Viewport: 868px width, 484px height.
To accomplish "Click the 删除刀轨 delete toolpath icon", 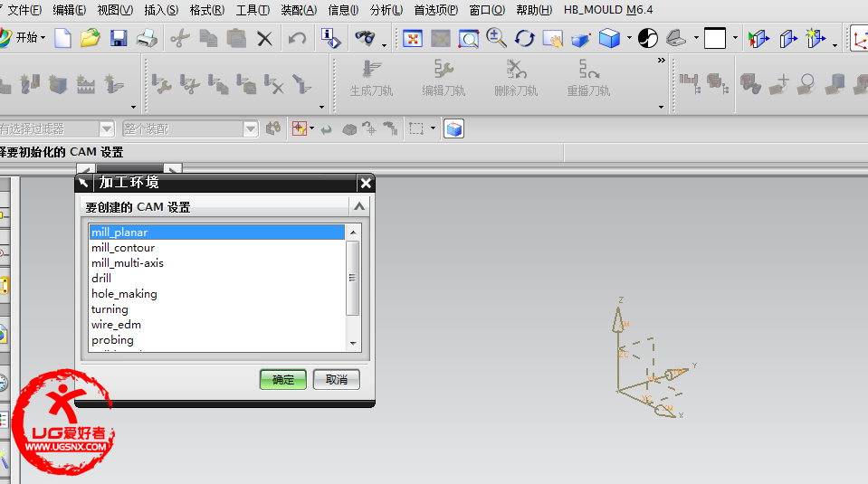I will coord(516,78).
